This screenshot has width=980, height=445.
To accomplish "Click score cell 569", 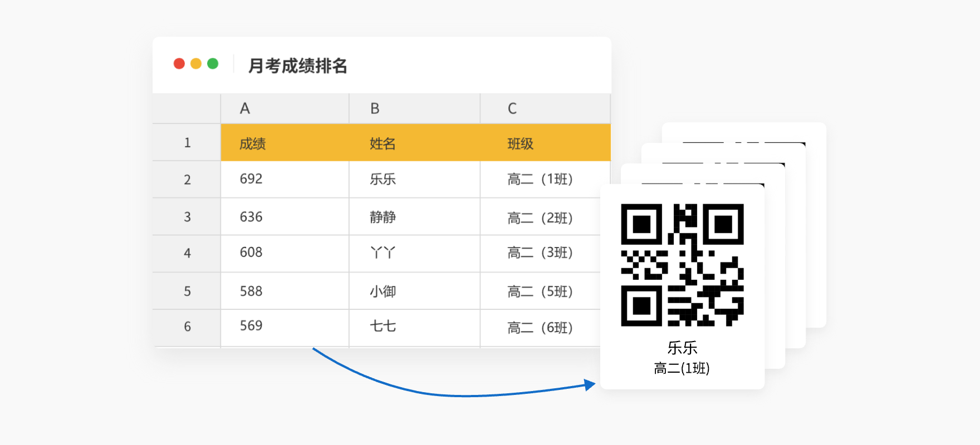I will (x=285, y=327).
